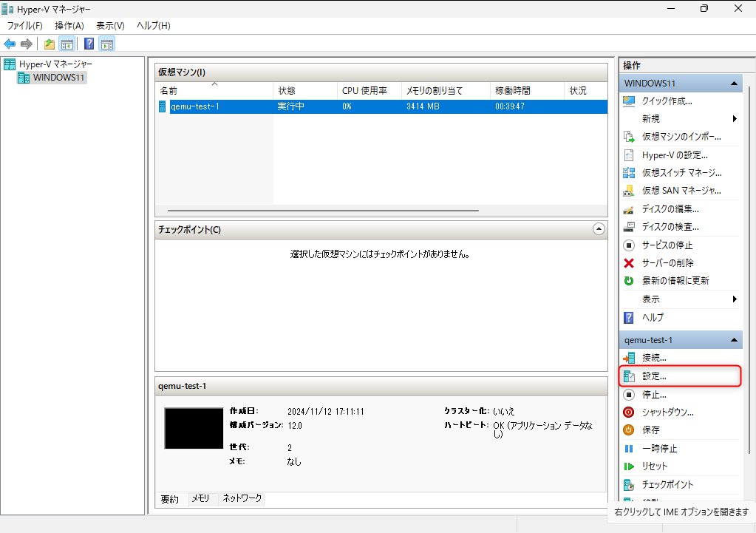The height and width of the screenshot is (533, 756).
Task: Expand the 新規 submenu arrow
Action: coord(735,119)
